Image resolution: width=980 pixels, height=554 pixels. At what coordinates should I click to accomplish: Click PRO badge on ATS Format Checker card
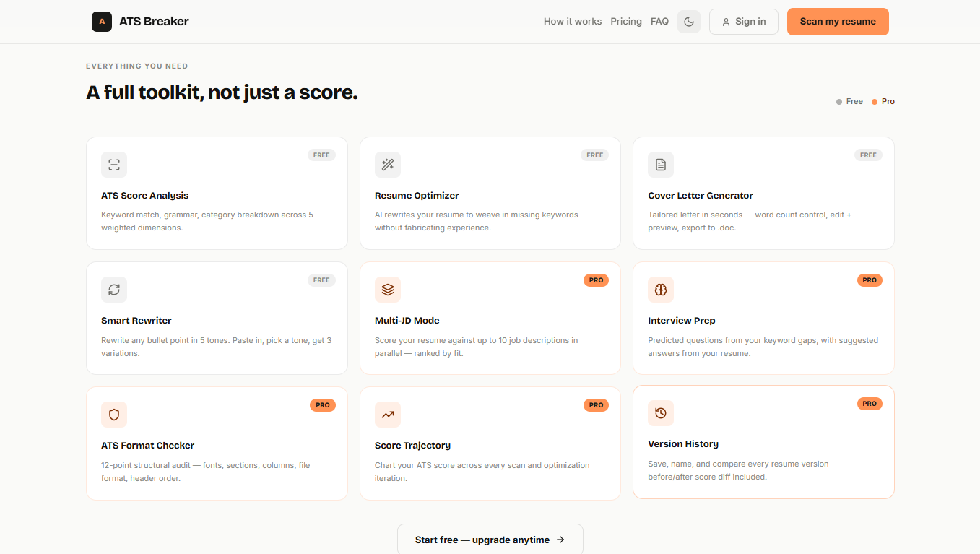[323, 405]
